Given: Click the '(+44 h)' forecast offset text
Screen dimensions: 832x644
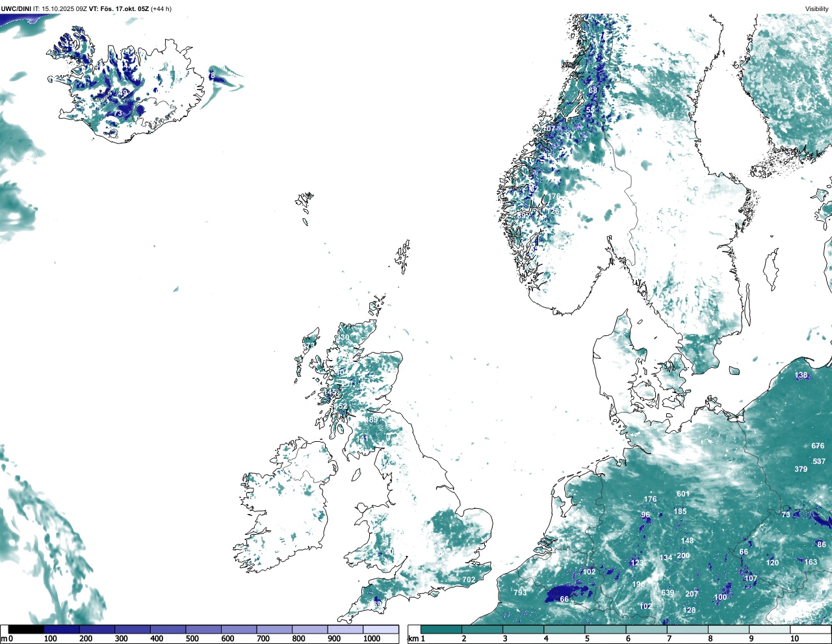Looking at the screenshot, I should [161, 8].
